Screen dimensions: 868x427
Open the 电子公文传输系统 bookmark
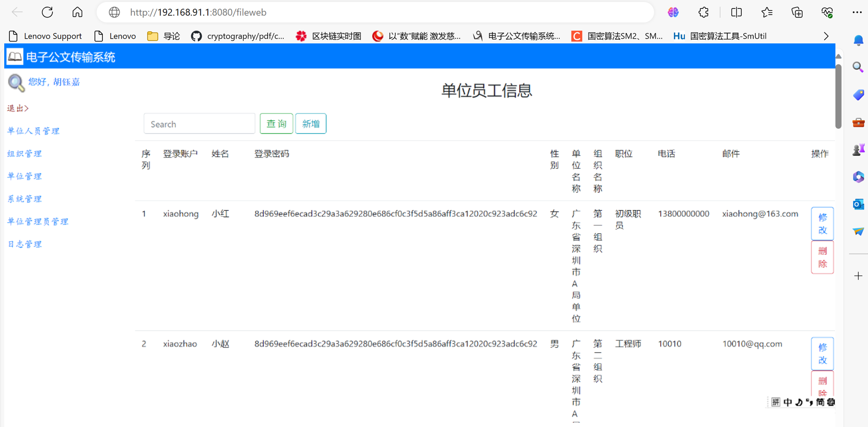click(517, 36)
